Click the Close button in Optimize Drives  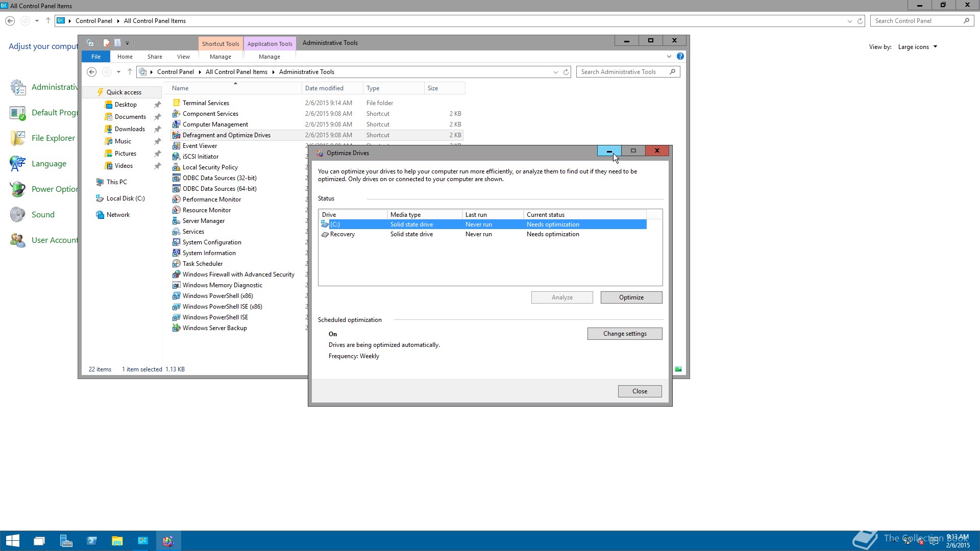pos(640,391)
